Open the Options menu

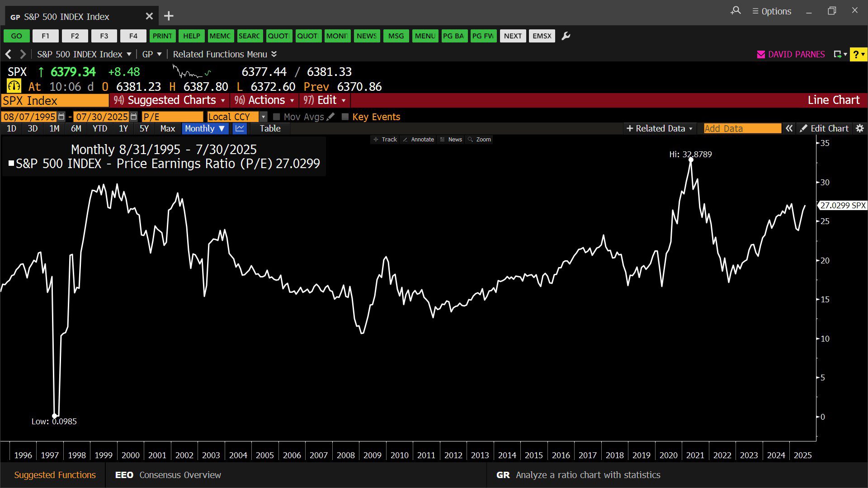tap(772, 11)
